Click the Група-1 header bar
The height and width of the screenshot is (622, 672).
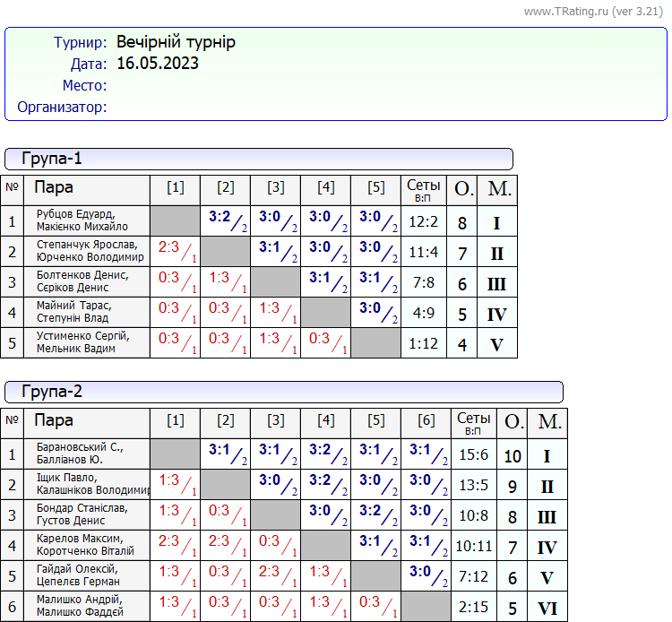coord(258,160)
